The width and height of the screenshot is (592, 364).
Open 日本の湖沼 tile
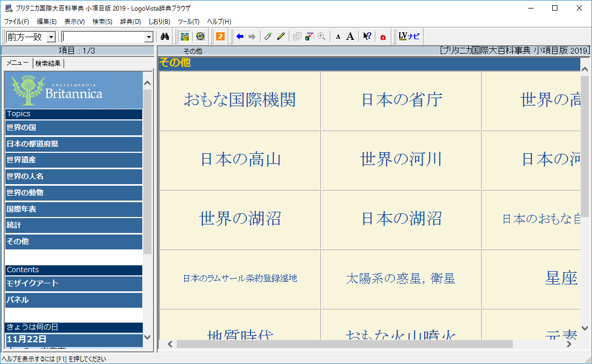coord(401,219)
